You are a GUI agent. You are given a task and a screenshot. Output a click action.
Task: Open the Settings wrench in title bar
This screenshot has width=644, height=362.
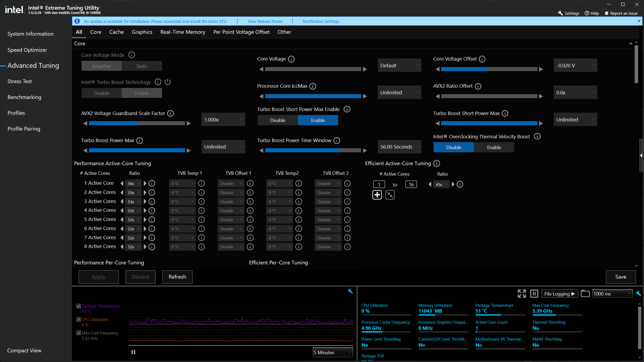[x=568, y=13]
